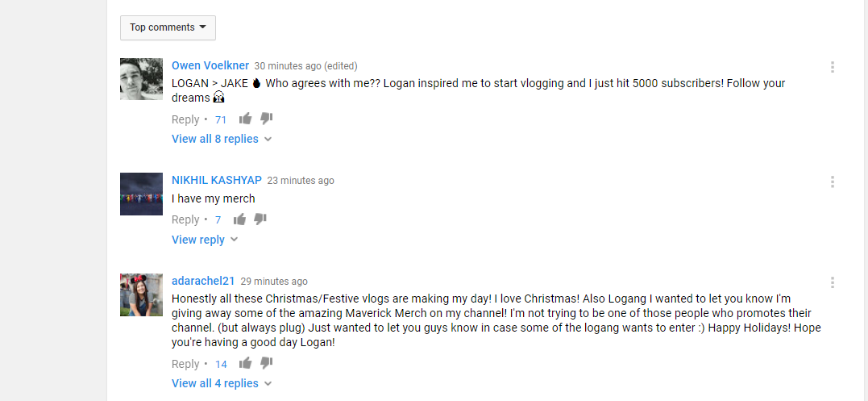The width and height of the screenshot is (868, 401).
Task: Like Owen Voelkner's comment with thumbs up
Action: [x=245, y=119]
